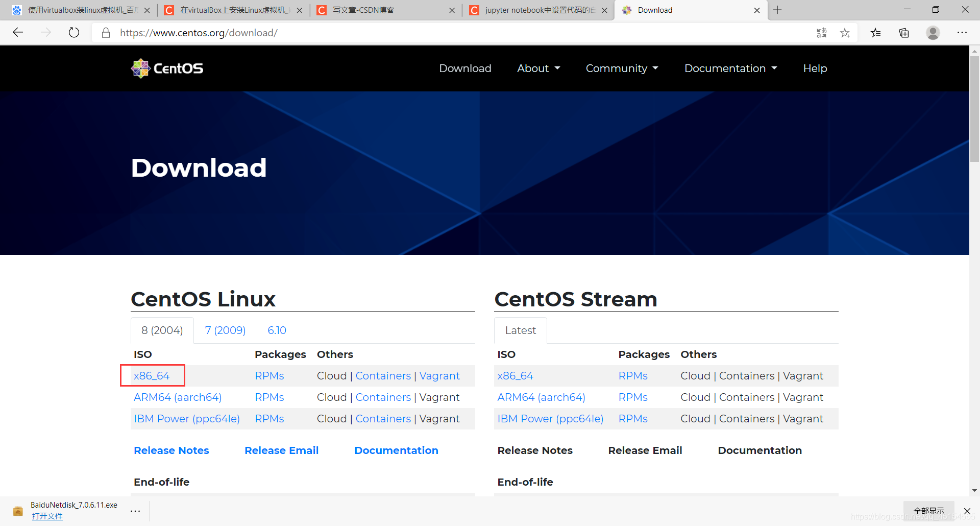Switch to 写文章-CSDN博客 tab

[x=385, y=10]
